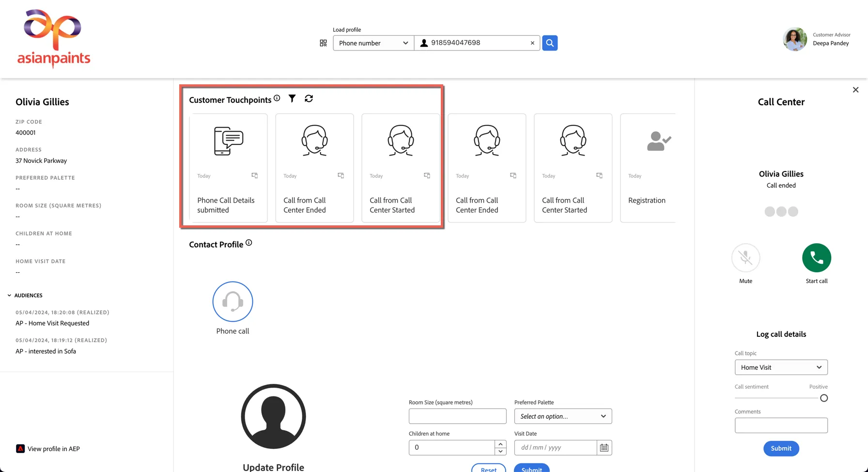Click the Adobe icon beside View profile

pyautogui.click(x=20, y=449)
